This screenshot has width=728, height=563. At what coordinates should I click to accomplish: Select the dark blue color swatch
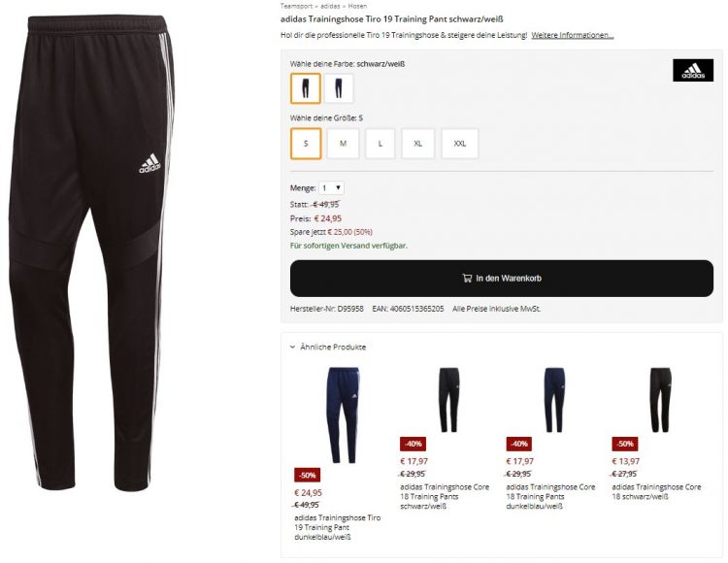pyautogui.click(x=339, y=88)
